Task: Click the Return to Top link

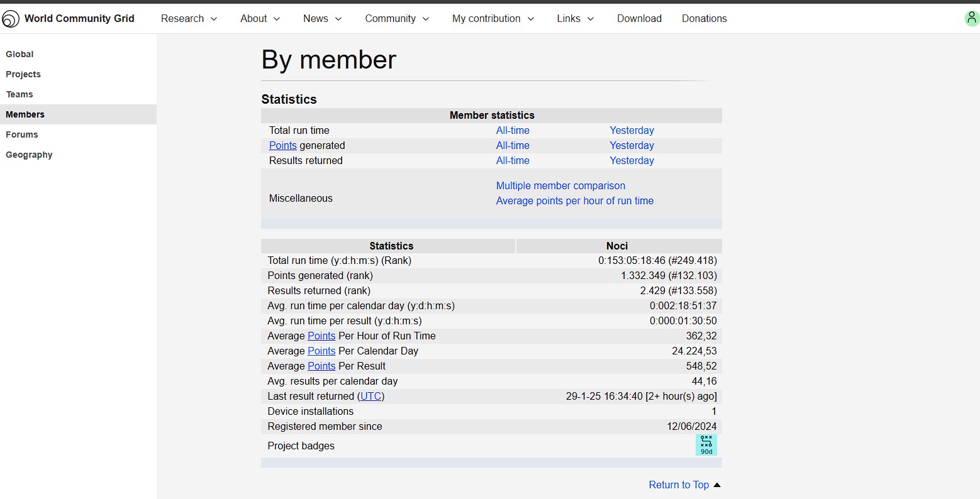Action: (679, 485)
